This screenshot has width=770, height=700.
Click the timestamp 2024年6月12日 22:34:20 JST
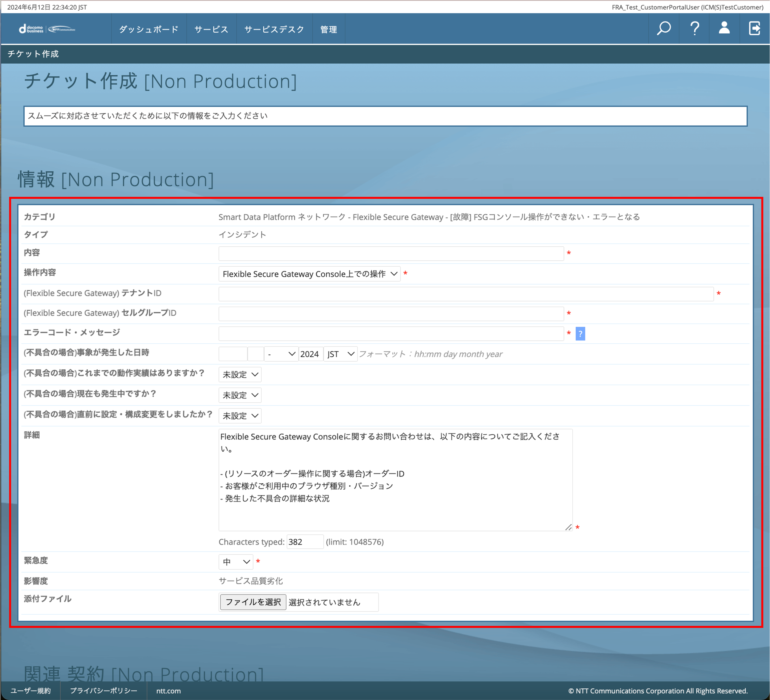[47, 7]
